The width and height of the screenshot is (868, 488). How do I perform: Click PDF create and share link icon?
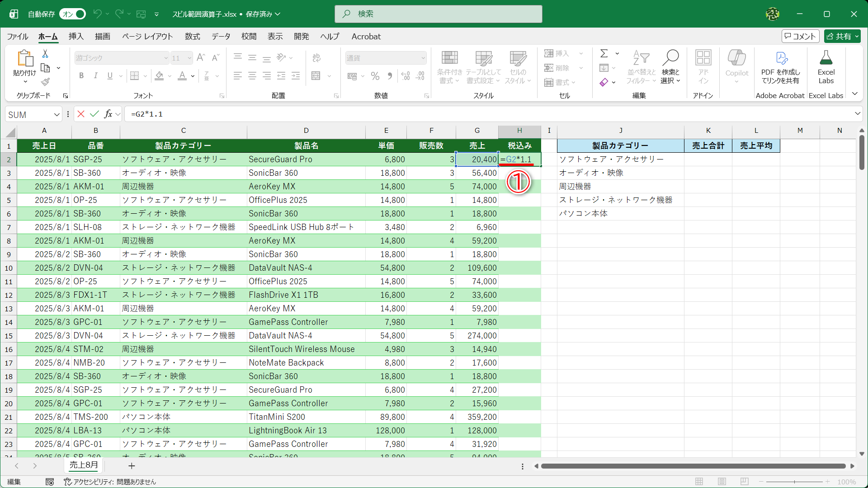tap(781, 59)
